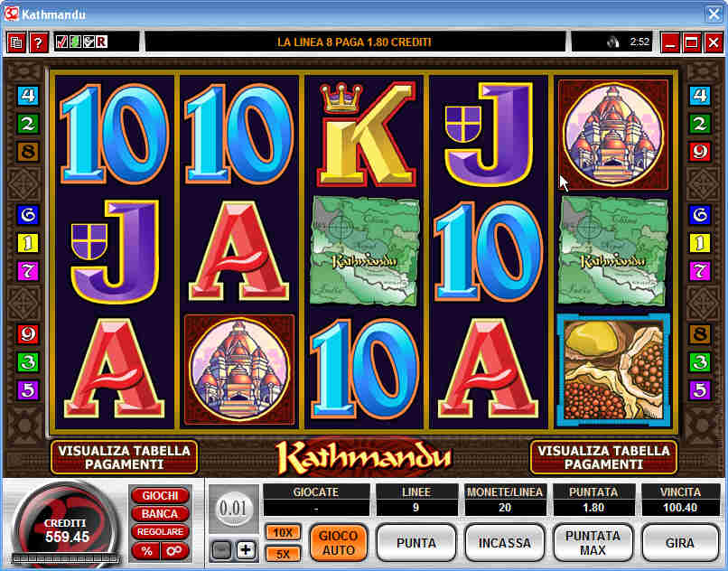Click the percent statistics button
This screenshot has width=728, height=571.
[x=146, y=551]
